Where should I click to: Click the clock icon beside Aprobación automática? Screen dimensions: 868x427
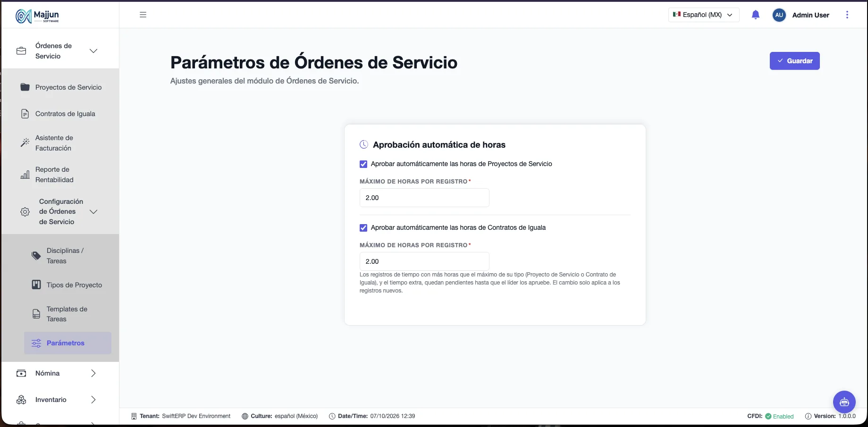tap(364, 144)
